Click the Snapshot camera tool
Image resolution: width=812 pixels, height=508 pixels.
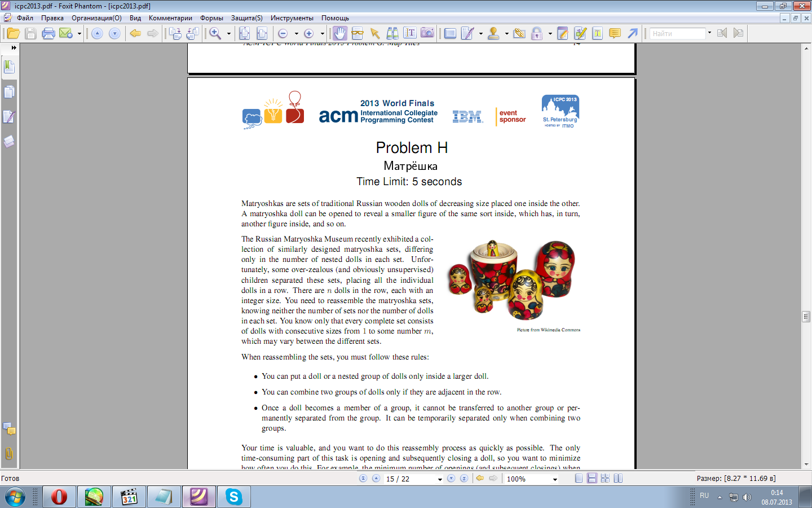click(x=427, y=33)
